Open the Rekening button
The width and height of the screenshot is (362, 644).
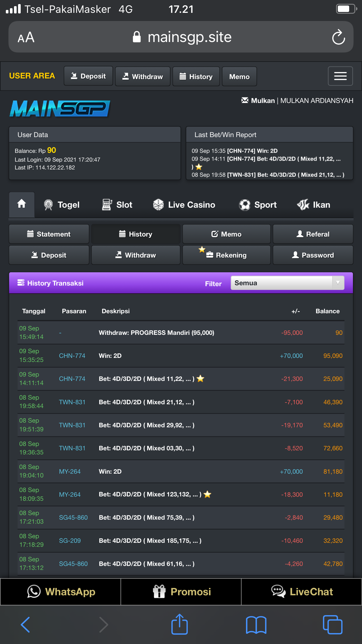click(226, 255)
